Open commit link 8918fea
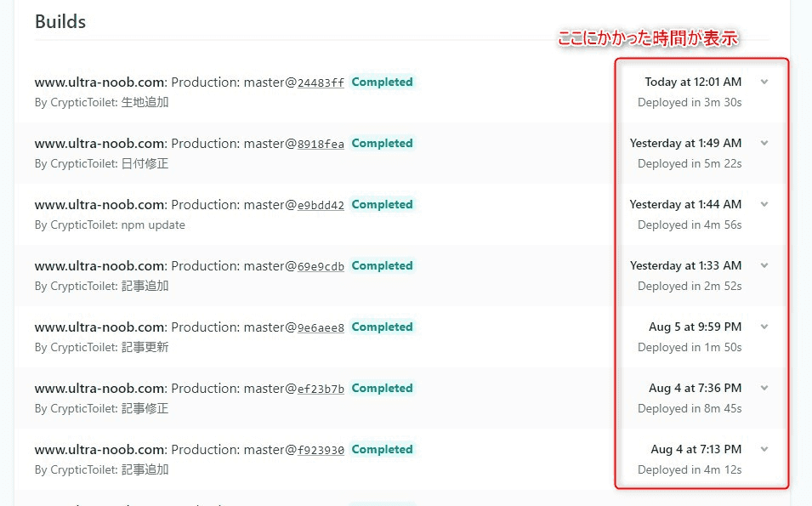Screen dimensions: 812x506 tap(321, 144)
